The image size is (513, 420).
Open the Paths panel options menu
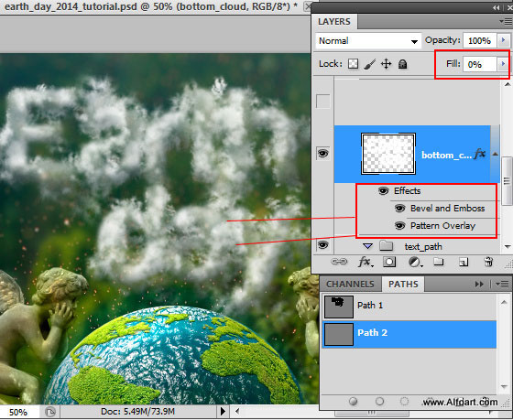click(502, 284)
